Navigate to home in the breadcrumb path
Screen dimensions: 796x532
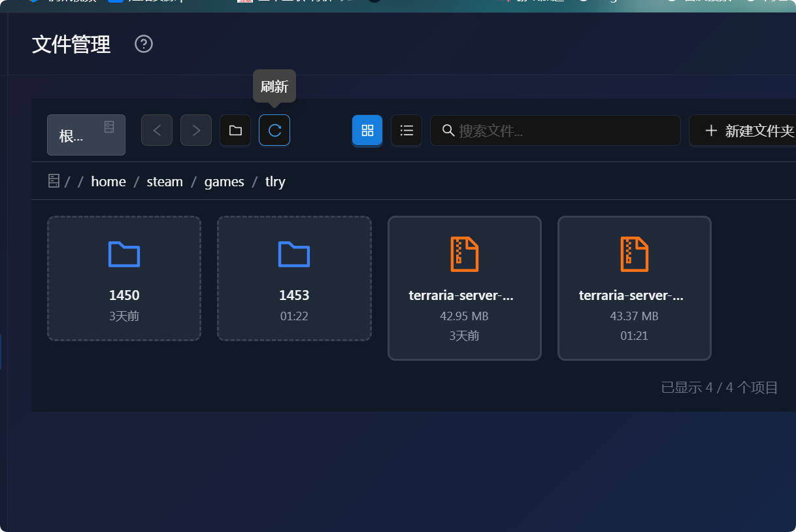tap(108, 182)
